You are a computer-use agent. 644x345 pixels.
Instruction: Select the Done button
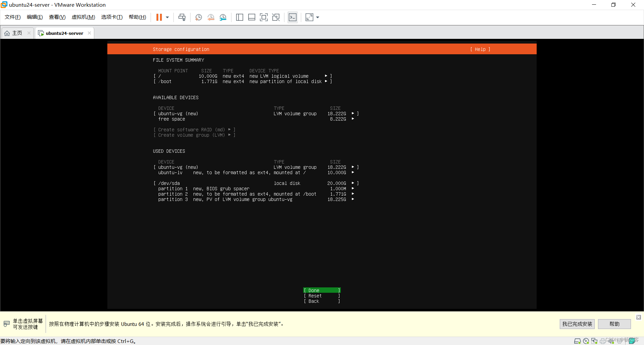click(x=322, y=290)
